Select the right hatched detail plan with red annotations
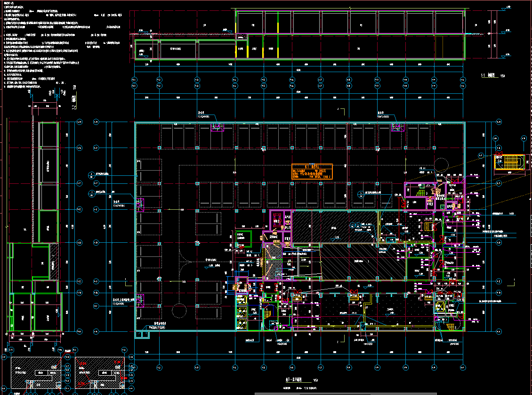Screen dimensions: 532x395 [x=98, y=372]
